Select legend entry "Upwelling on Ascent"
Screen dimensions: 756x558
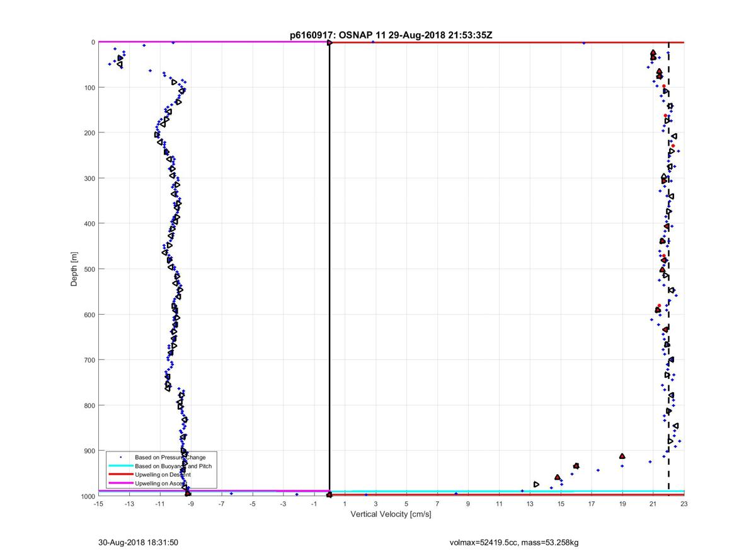(161, 483)
